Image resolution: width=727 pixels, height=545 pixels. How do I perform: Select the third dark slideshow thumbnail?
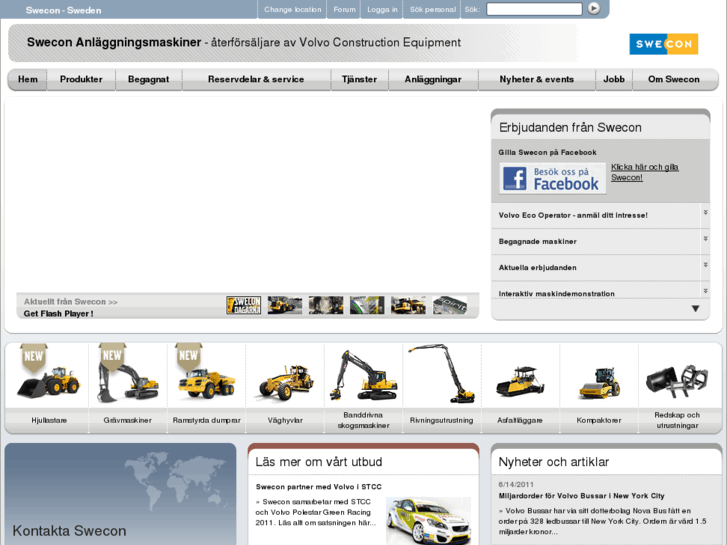(326, 305)
